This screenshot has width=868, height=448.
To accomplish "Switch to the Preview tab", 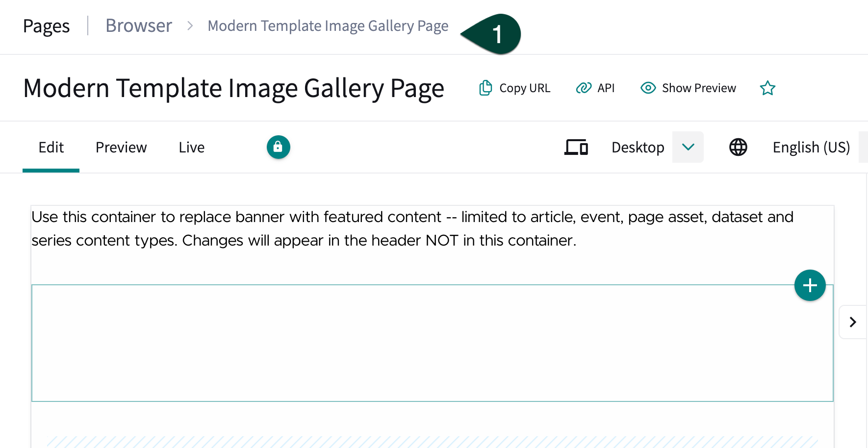I will click(121, 147).
